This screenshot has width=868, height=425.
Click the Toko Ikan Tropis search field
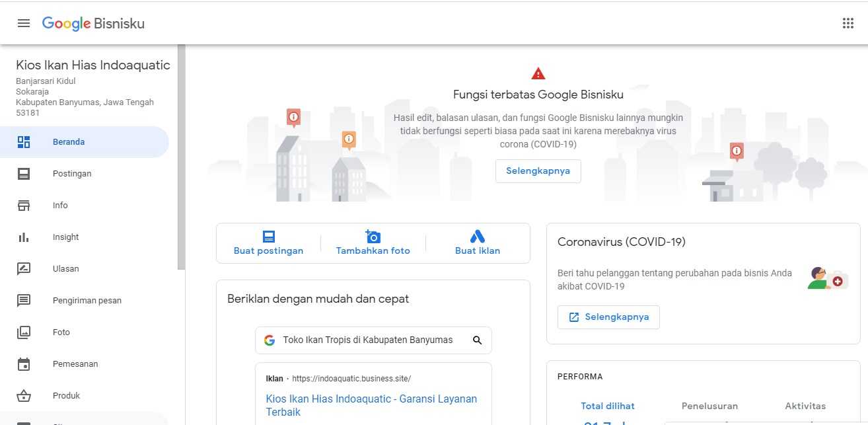point(373,340)
